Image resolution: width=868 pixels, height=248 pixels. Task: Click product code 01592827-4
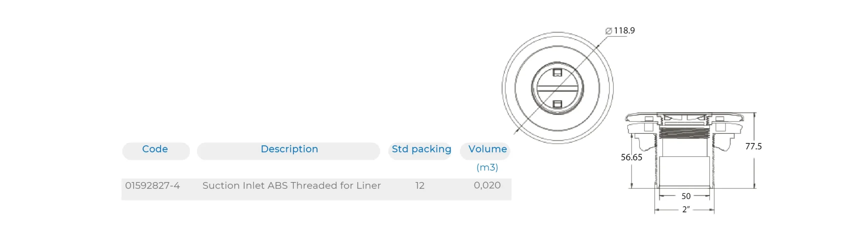[153, 185]
